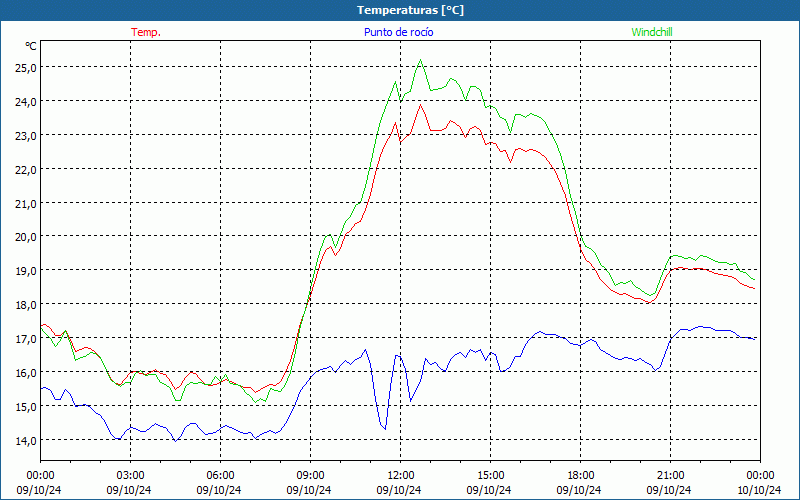Click the 09:00 time axis label
The width and height of the screenshot is (800, 500).
pyautogui.click(x=310, y=476)
